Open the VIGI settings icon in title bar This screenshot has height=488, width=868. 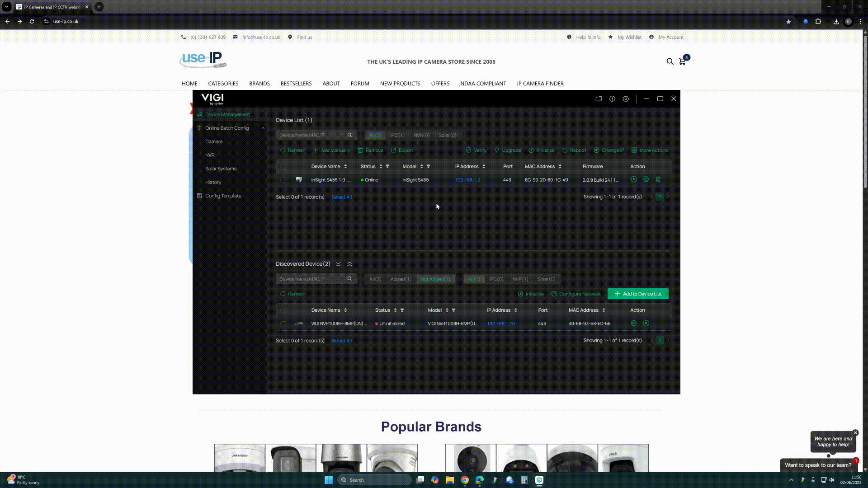[626, 99]
